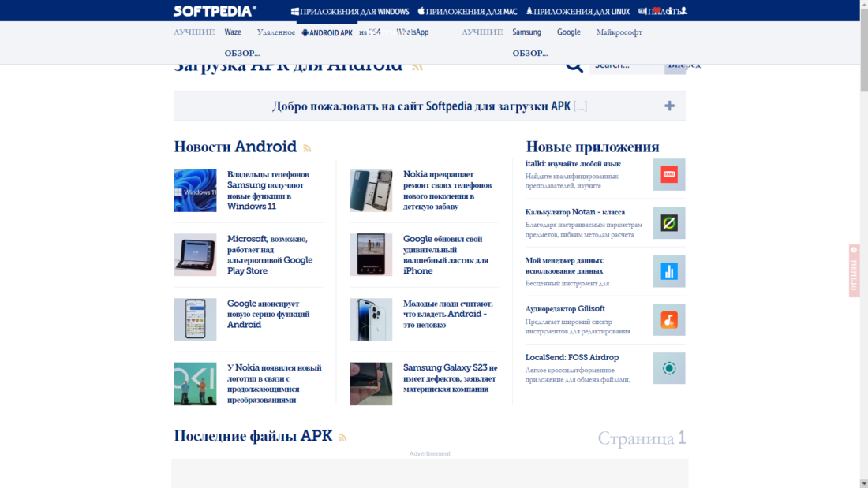Click the LocalSend FOSS Airdrop icon
Image resolution: width=868 pixels, height=488 pixels.
click(668, 367)
